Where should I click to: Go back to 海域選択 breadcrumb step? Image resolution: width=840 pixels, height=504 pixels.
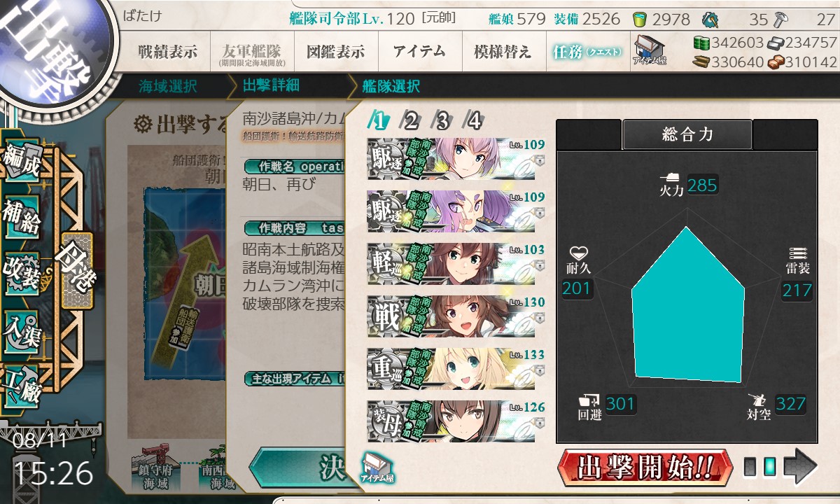168,87
